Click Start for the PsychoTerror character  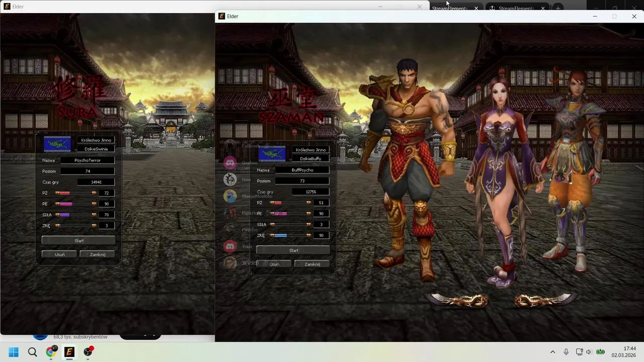coord(79,240)
